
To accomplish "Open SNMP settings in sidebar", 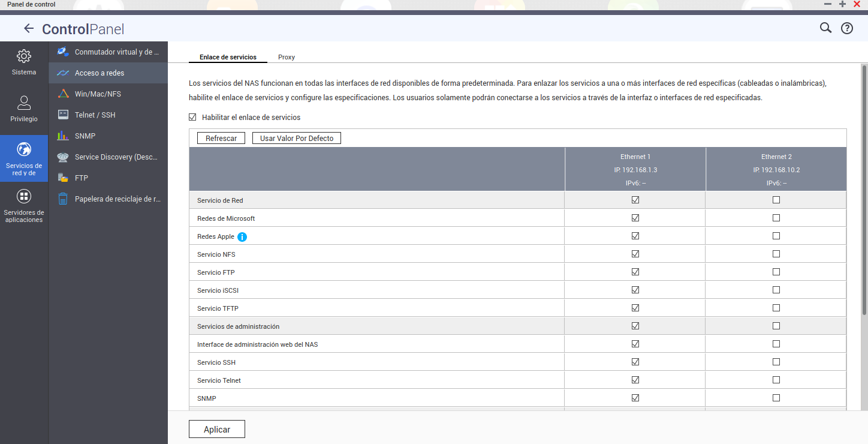I will click(x=85, y=136).
